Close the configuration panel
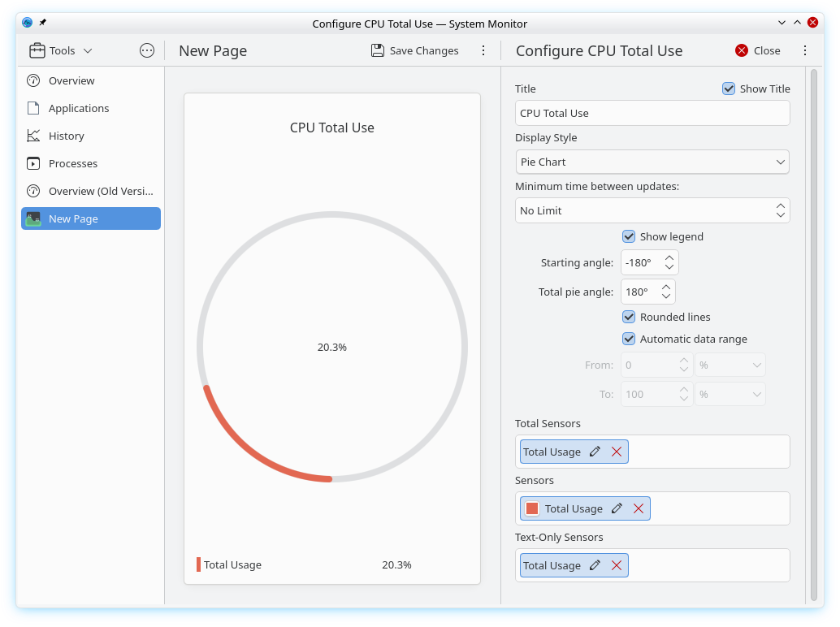This screenshot has width=840, height=627. tap(757, 50)
